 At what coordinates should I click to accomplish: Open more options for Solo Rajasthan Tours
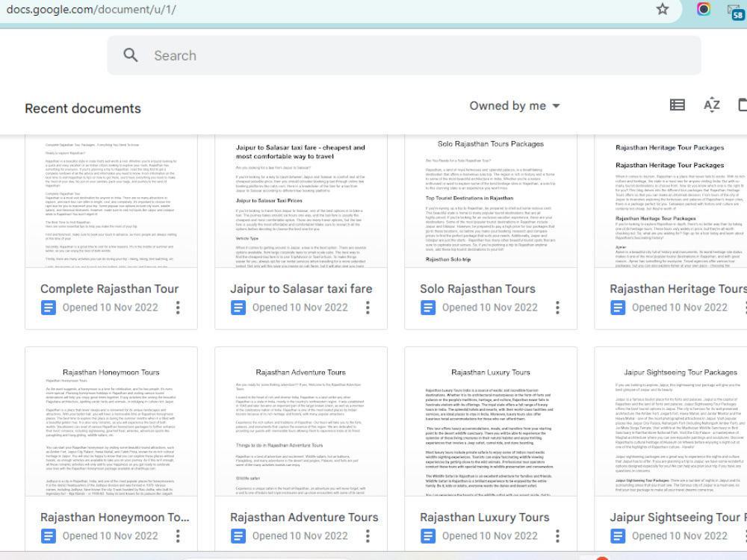point(557,308)
